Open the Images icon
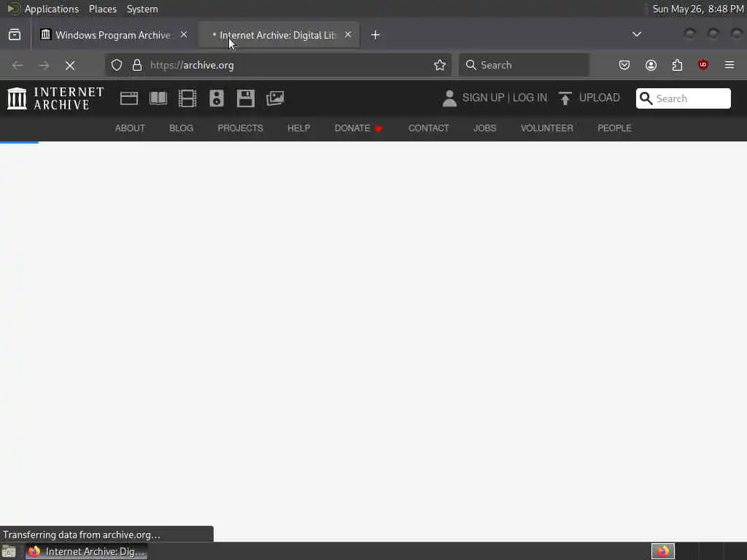The image size is (747, 560). (275, 98)
